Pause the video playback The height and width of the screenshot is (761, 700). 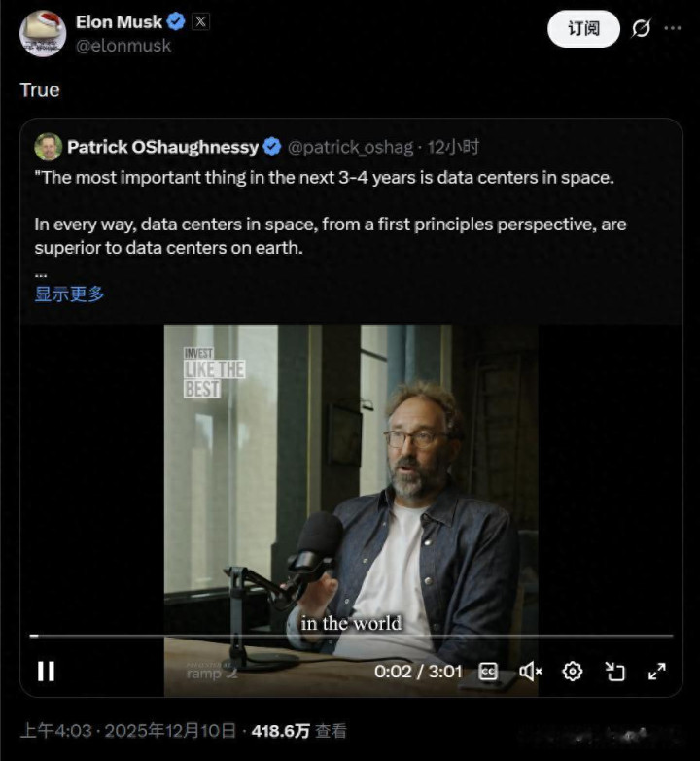click(x=46, y=672)
